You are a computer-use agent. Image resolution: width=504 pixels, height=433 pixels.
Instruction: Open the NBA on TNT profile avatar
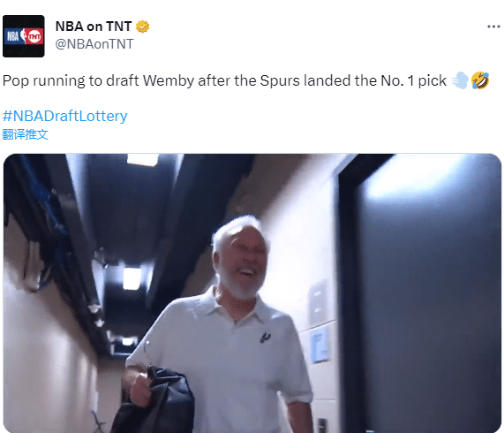coord(24,36)
